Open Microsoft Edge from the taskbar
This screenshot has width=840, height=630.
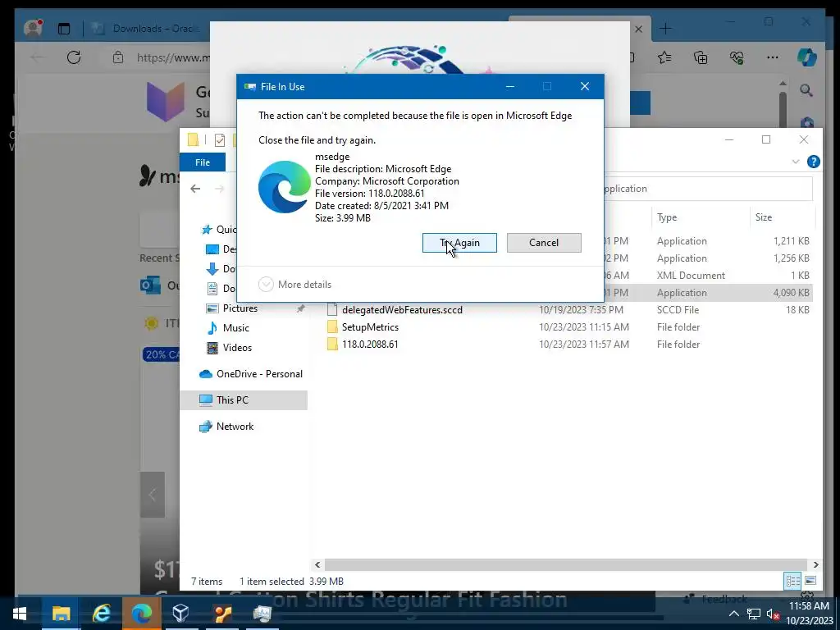[x=141, y=614]
